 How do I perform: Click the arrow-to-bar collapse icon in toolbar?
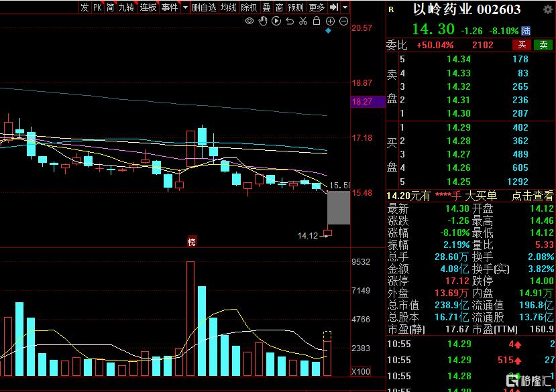click(334, 7)
